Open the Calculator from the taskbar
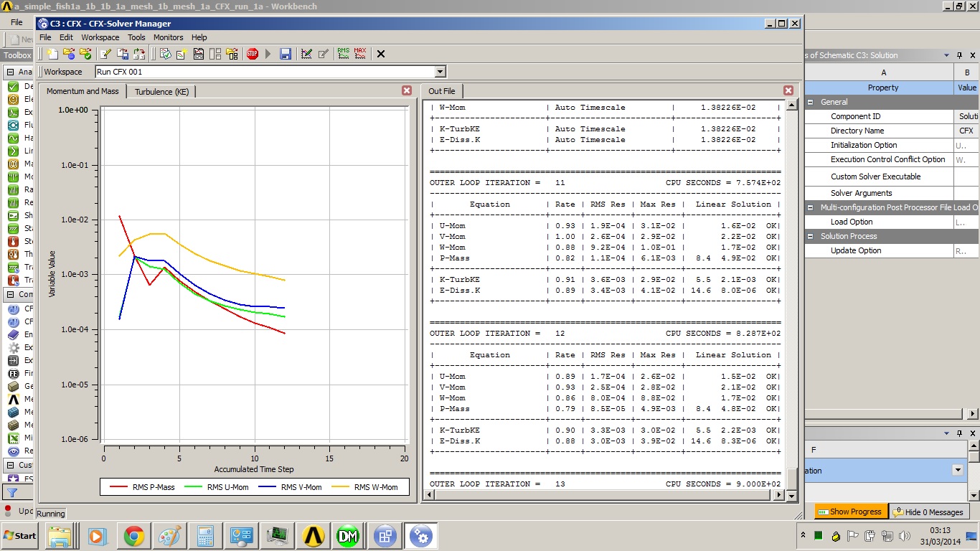 pyautogui.click(x=205, y=536)
